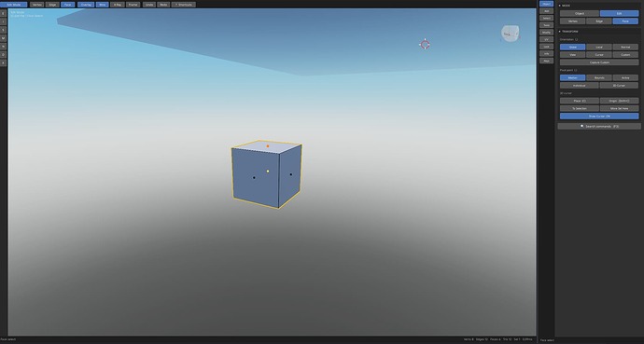Click the Frame button in the toolbar
The width and height of the screenshot is (644, 344).
133,5
